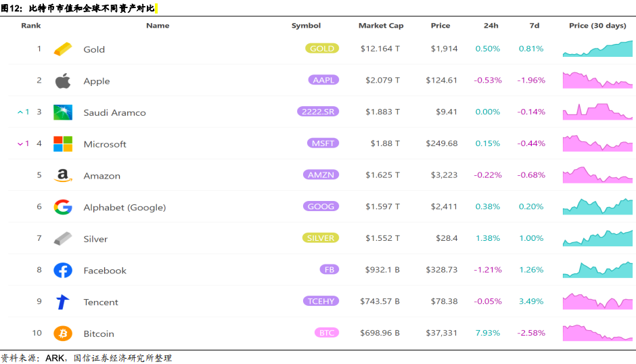Click the Silver bar icon
This screenshot has height=364, width=636.
coord(63,239)
